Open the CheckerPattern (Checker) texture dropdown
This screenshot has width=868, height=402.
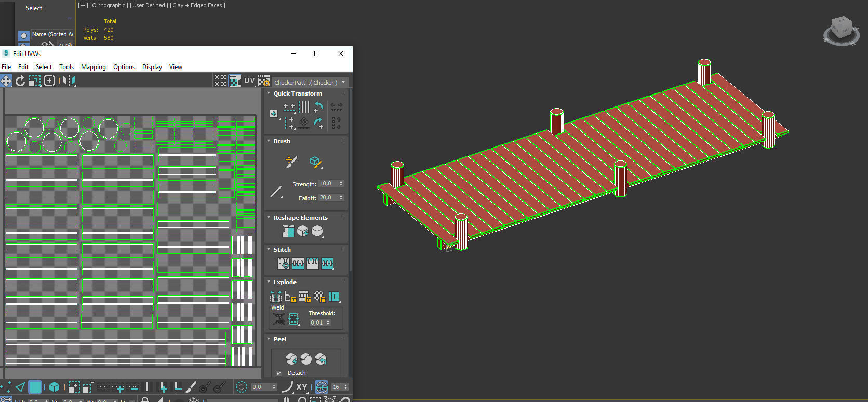(x=310, y=82)
